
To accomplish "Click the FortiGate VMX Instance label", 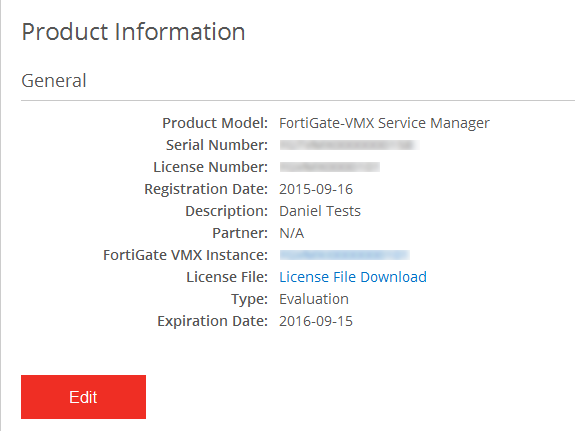I will pyautogui.click(x=186, y=255).
